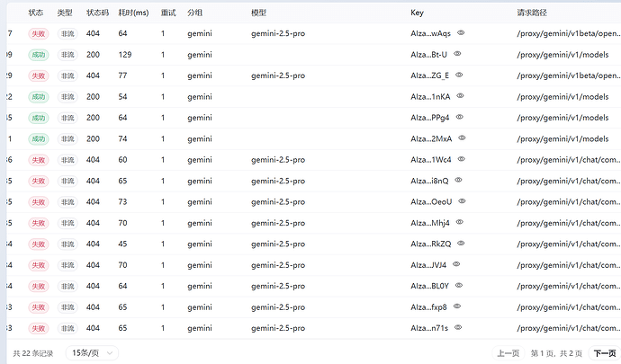
Task: Click the 成功 badge in the AIza...PPg4 row
Action: (x=39, y=118)
